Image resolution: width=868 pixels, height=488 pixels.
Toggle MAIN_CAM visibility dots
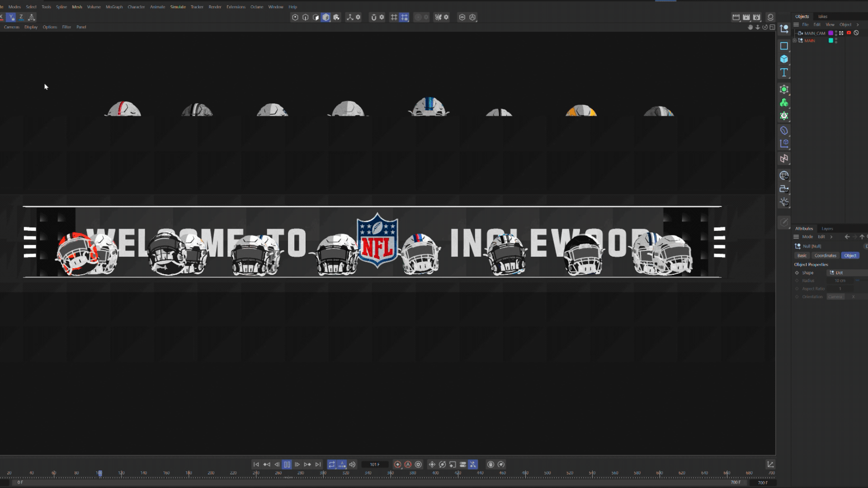(836, 33)
